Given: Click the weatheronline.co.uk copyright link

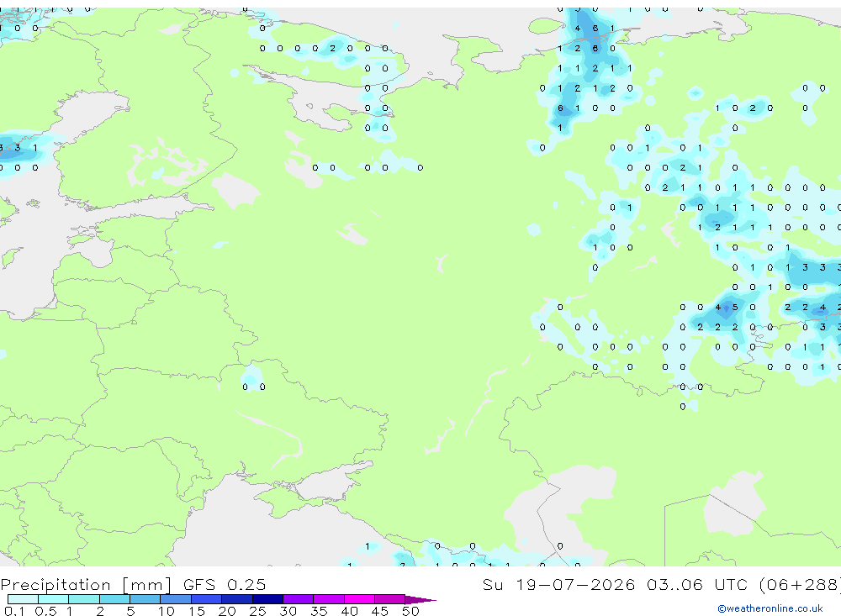Looking at the screenshot, I should [x=770, y=608].
